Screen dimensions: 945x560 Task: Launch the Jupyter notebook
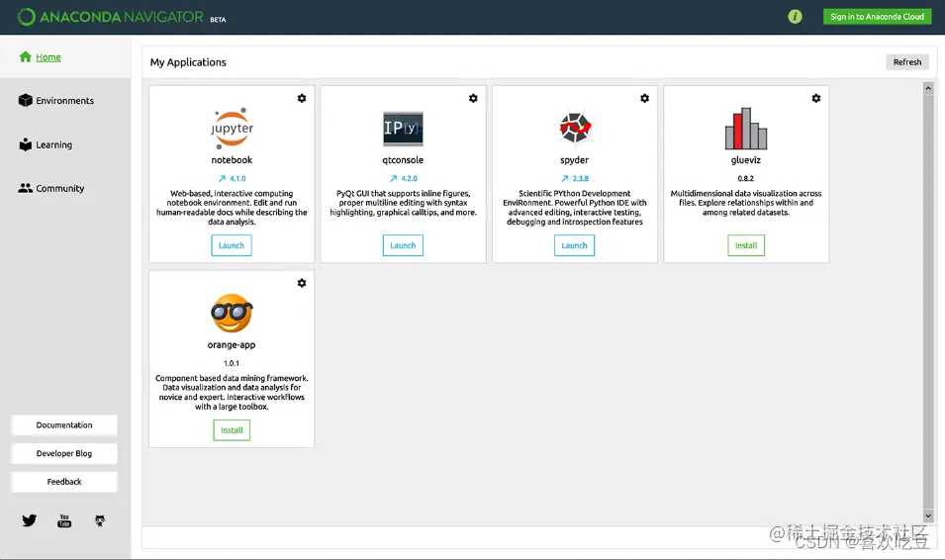click(x=232, y=245)
